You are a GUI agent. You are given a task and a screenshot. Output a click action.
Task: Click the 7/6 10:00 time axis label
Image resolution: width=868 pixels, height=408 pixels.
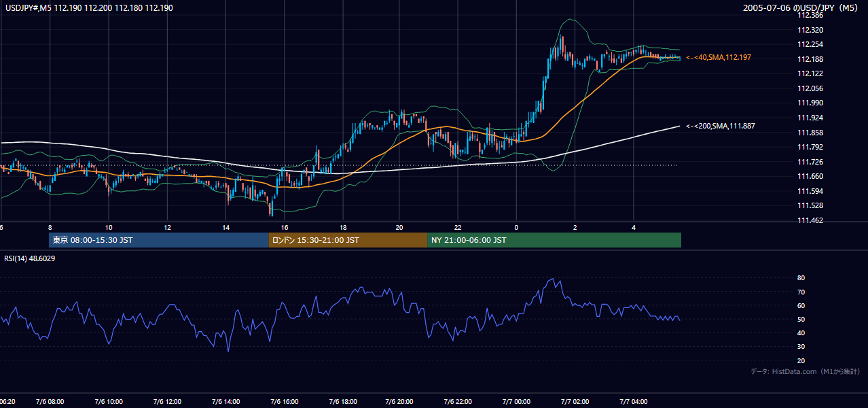click(x=109, y=402)
